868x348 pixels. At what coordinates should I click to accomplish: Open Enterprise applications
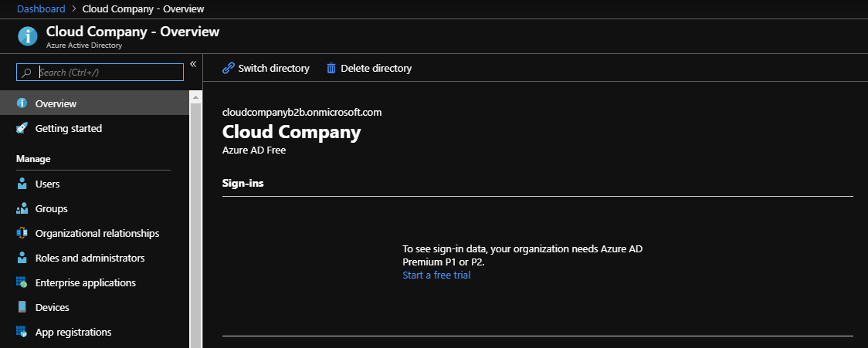point(95,282)
